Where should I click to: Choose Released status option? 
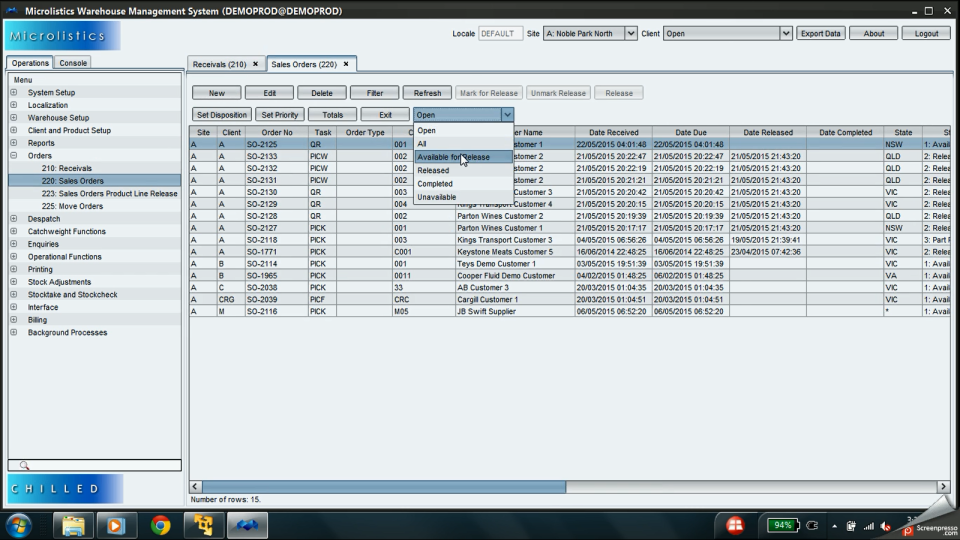[x=463, y=171]
